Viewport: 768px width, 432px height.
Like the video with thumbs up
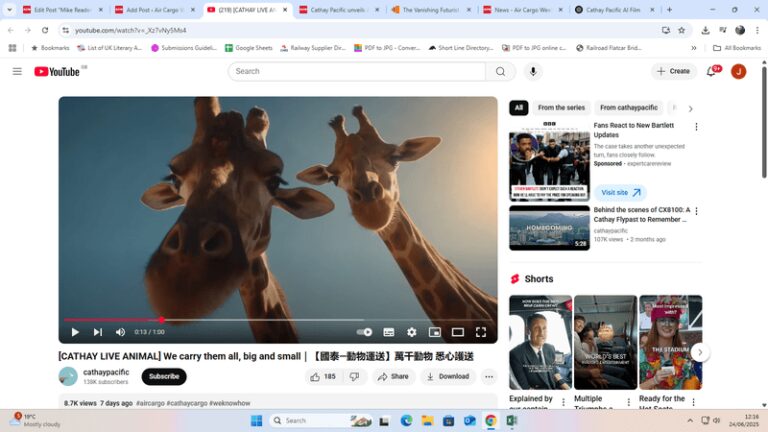pyautogui.click(x=323, y=377)
